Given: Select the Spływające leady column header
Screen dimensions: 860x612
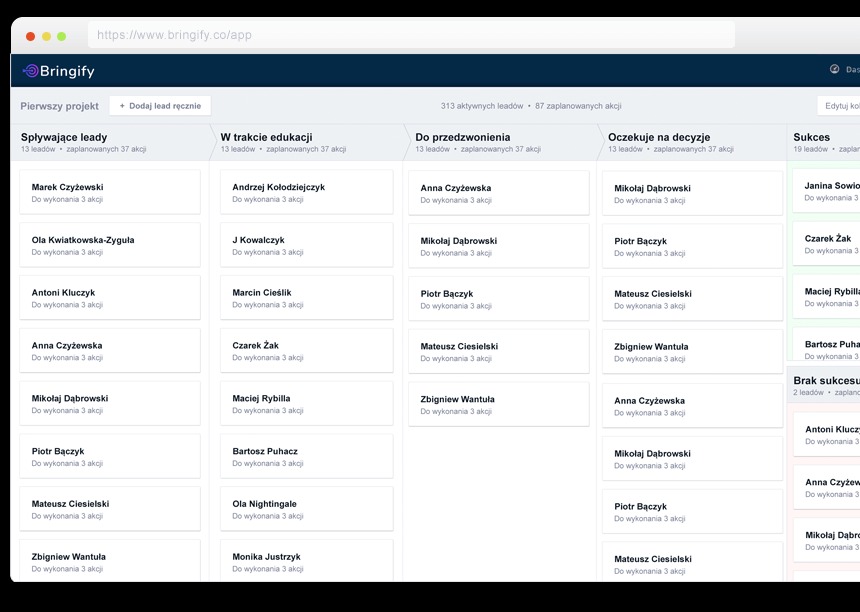Looking at the screenshot, I should point(64,137).
